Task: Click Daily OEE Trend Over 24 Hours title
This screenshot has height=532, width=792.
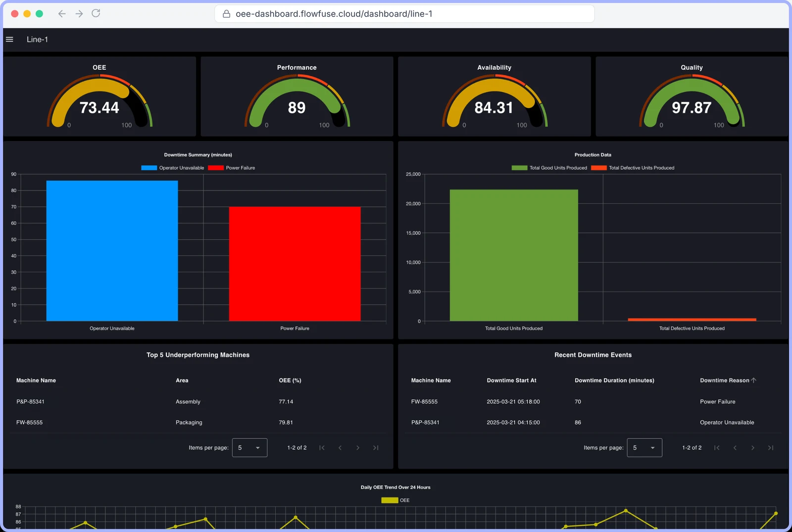Action: [x=396, y=487]
